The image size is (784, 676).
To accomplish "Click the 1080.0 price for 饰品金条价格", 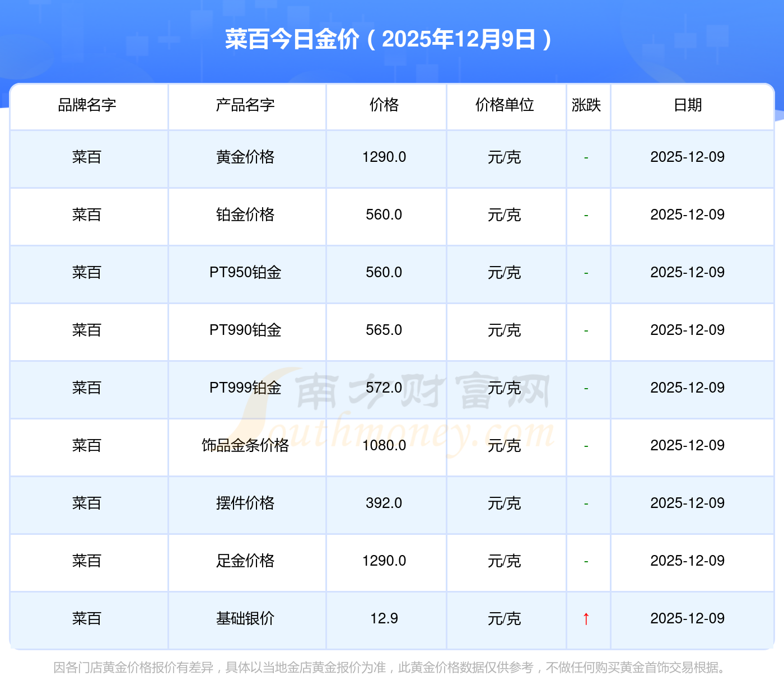I will coord(384,445).
